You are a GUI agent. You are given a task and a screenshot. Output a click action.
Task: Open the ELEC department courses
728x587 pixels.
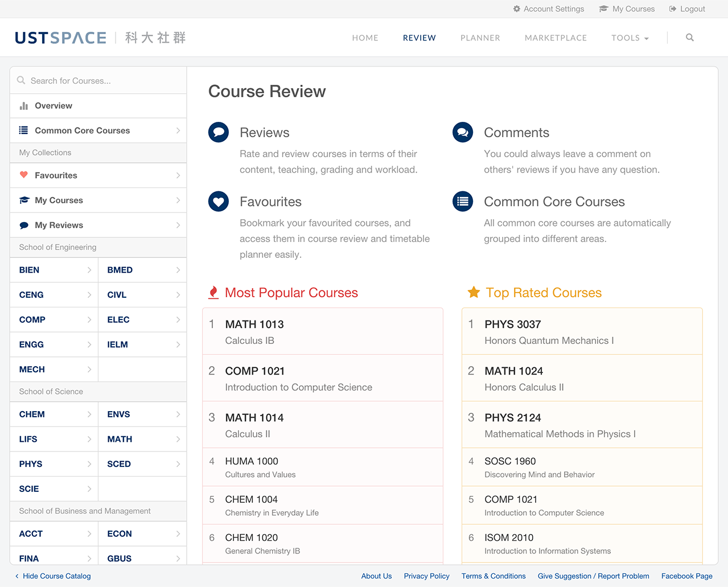point(142,320)
